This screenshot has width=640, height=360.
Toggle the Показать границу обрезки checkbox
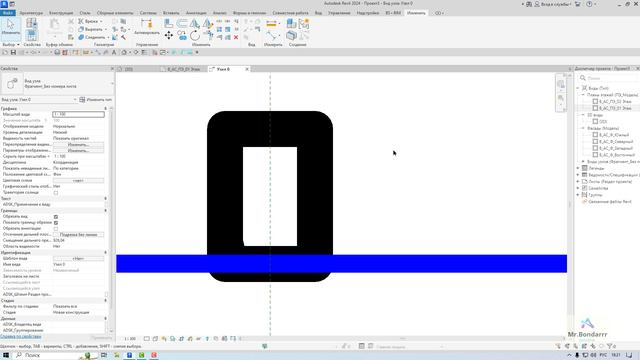tap(56, 223)
